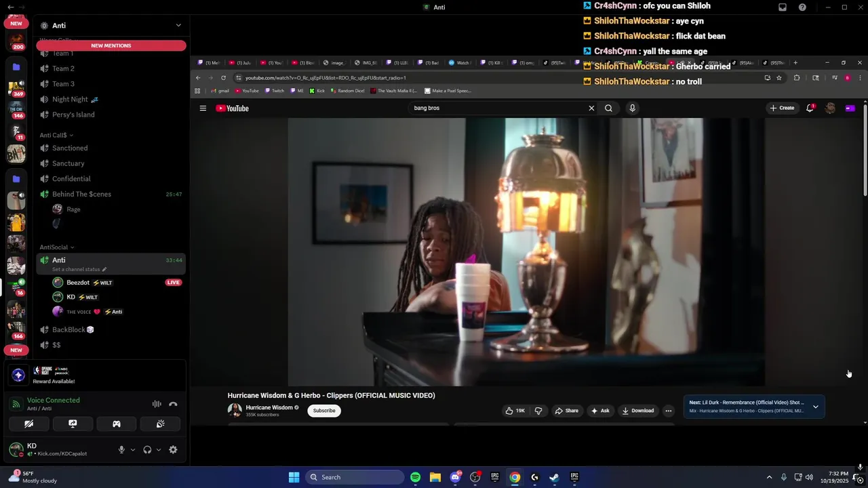
Task: Select THE VOICE user in Anti channel
Action: pyautogui.click(x=88, y=312)
